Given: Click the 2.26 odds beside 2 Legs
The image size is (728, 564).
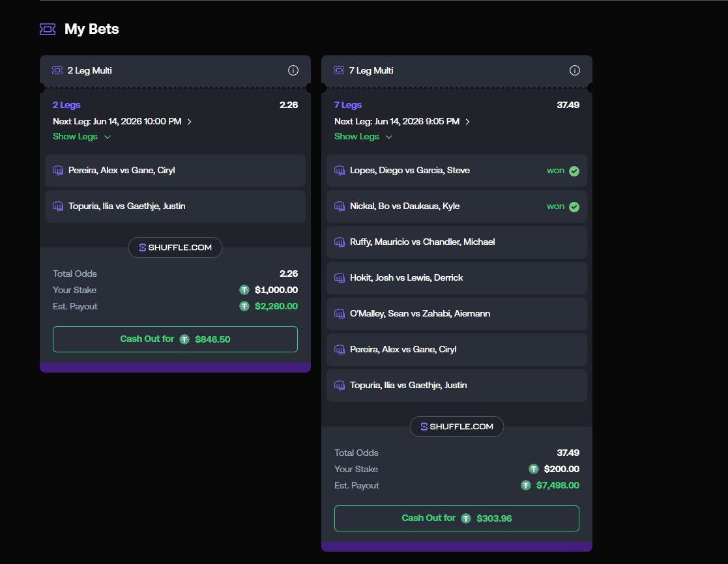Looking at the screenshot, I should pos(288,105).
